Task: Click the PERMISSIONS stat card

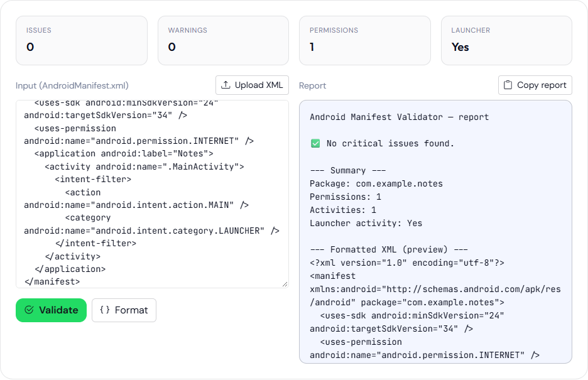Action: point(365,40)
